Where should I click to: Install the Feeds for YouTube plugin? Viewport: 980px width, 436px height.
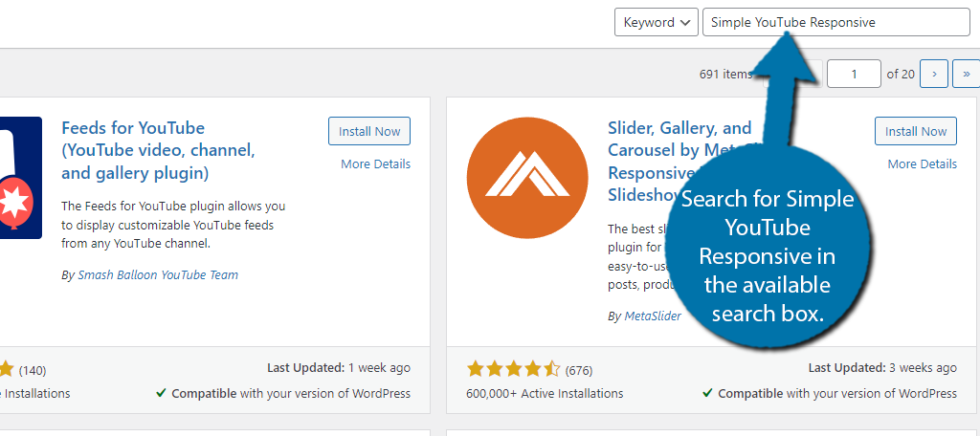(369, 131)
